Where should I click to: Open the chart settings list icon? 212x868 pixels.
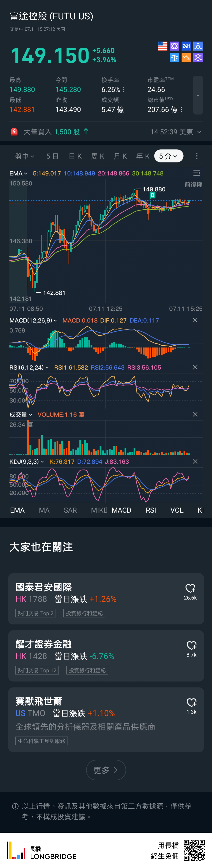[x=196, y=173]
